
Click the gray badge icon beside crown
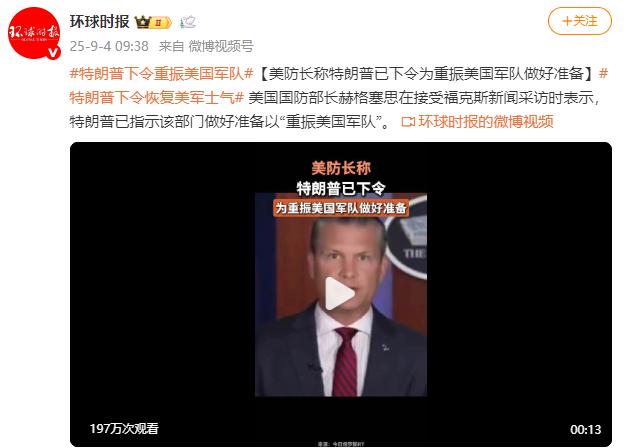pyautogui.click(x=188, y=22)
